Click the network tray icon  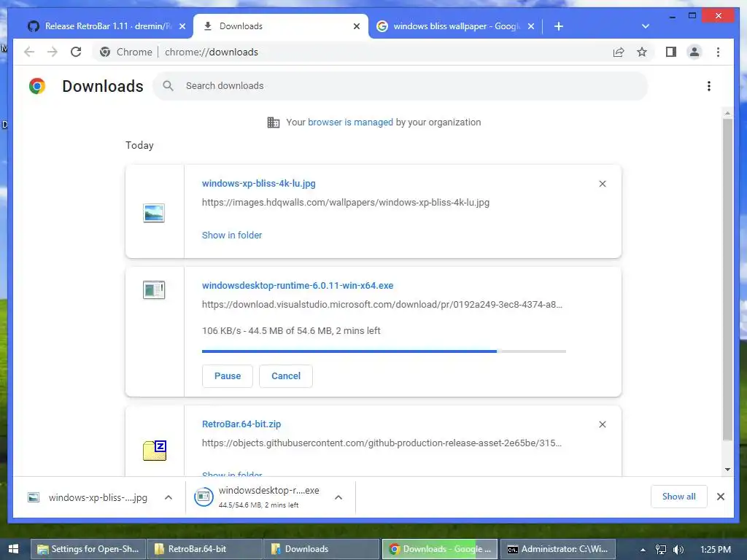[661, 550]
